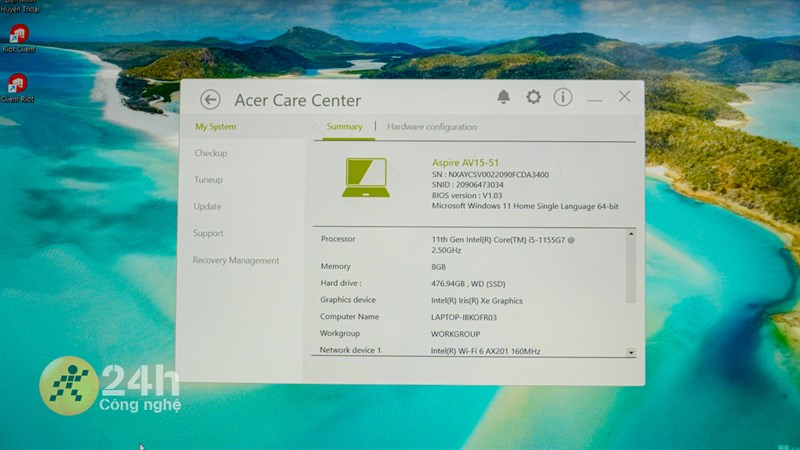This screenshot has height=450, width=800.
Task: Close the Acer Care Center window
Action: point(624,96)
